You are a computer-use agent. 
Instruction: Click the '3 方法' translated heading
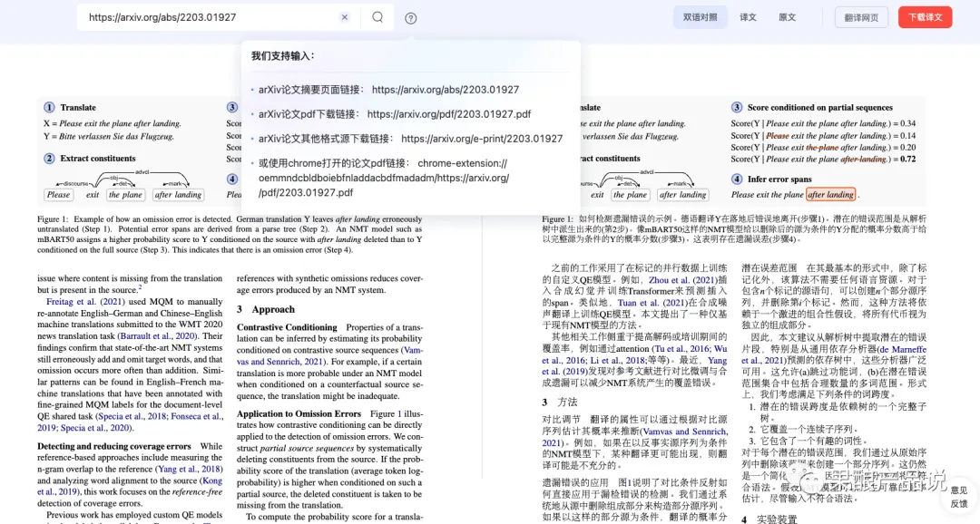point(559,403)
